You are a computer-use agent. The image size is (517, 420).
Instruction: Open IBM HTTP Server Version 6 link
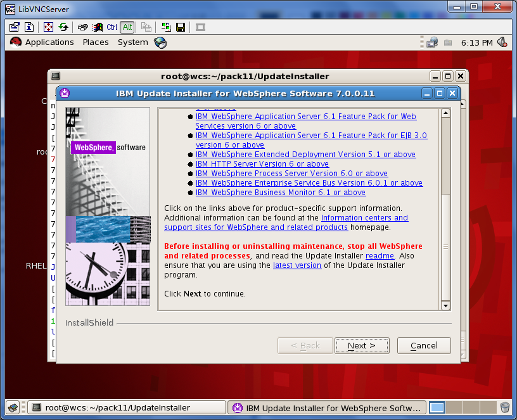[262, 164]
